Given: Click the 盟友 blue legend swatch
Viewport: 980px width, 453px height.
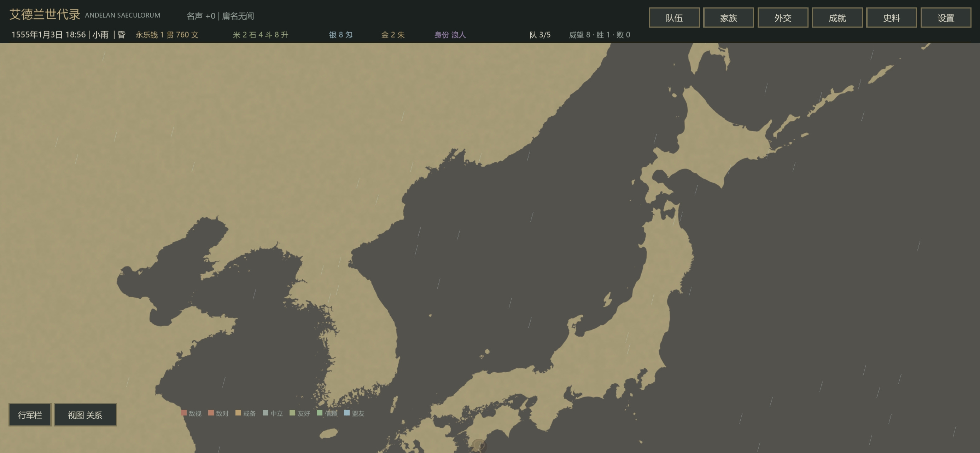Looking at the screenshot, I should 346,413.
